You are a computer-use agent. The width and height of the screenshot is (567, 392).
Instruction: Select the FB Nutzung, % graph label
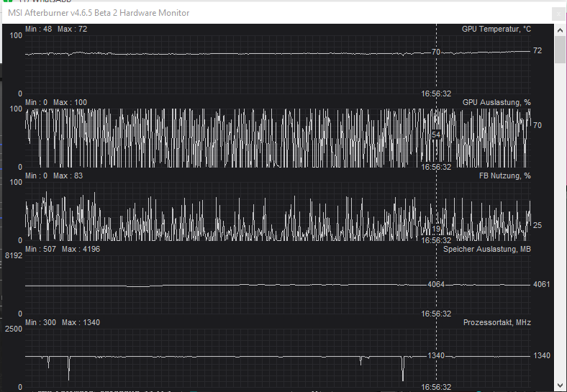pyautogui.click(x=505, y=176)
